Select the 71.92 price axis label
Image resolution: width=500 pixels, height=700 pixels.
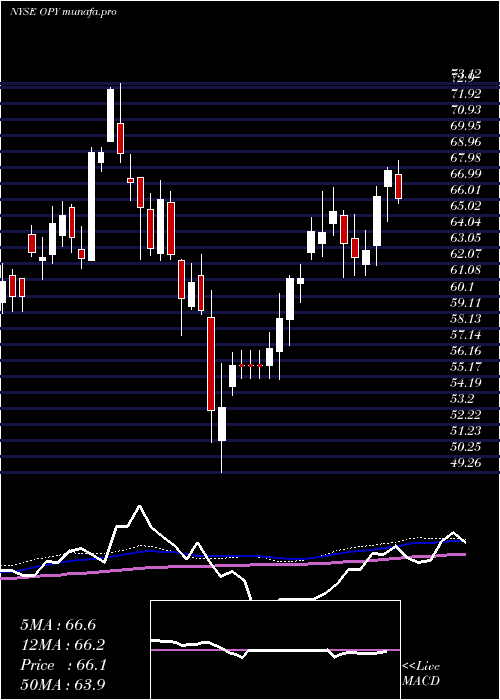click(466, 94)
